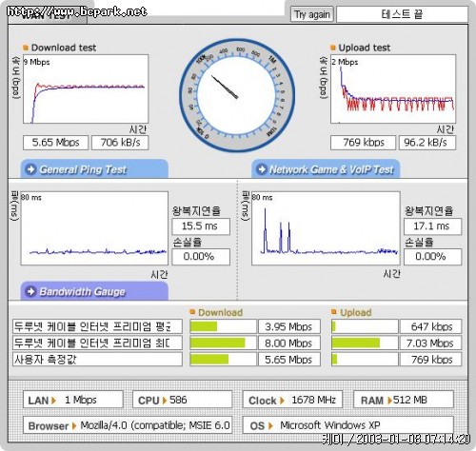
Task: Open the General Ping Test tab
Action: pyautogui.click(x=94, y=168)
